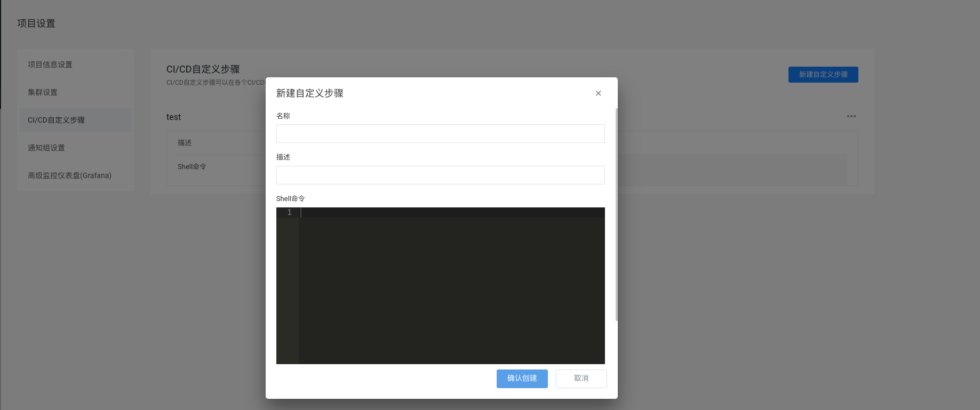Close the 新建自定义步骤 dialog

(598, 93)
